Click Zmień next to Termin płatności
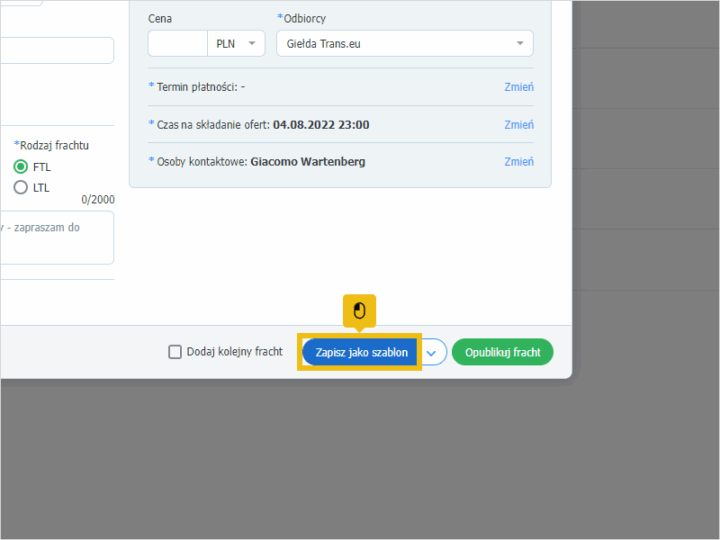This screenshot has width=720, height=540. click(x=518, y=87)
